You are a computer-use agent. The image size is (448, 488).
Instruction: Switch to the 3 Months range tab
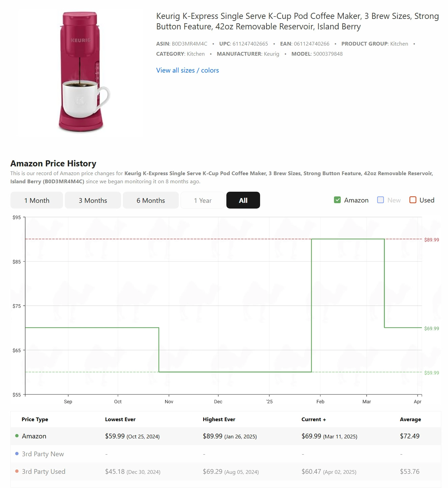tap(93, 200)
